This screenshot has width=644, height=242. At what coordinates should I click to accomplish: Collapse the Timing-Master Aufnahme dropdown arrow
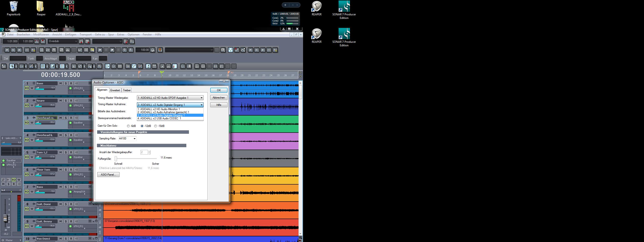click(x=201, y=105)
